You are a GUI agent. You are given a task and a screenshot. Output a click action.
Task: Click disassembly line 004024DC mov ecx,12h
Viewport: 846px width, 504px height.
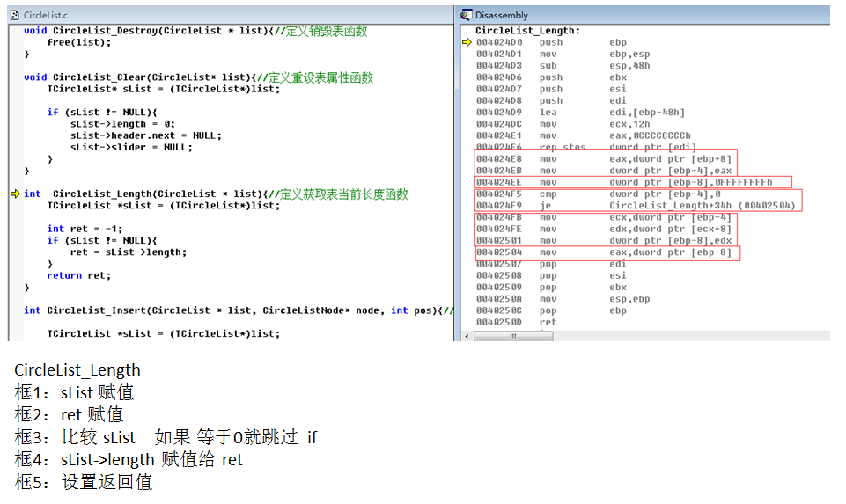coord(563,124)
